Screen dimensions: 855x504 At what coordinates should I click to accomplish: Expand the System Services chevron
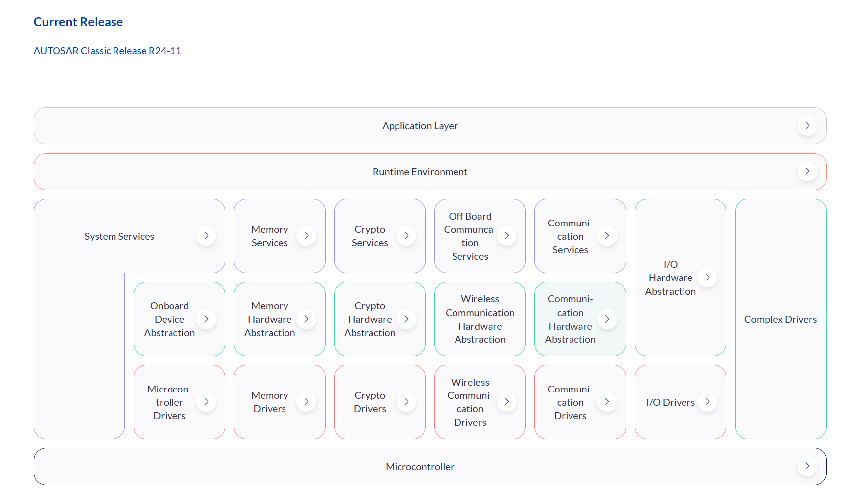click(206, 236)
